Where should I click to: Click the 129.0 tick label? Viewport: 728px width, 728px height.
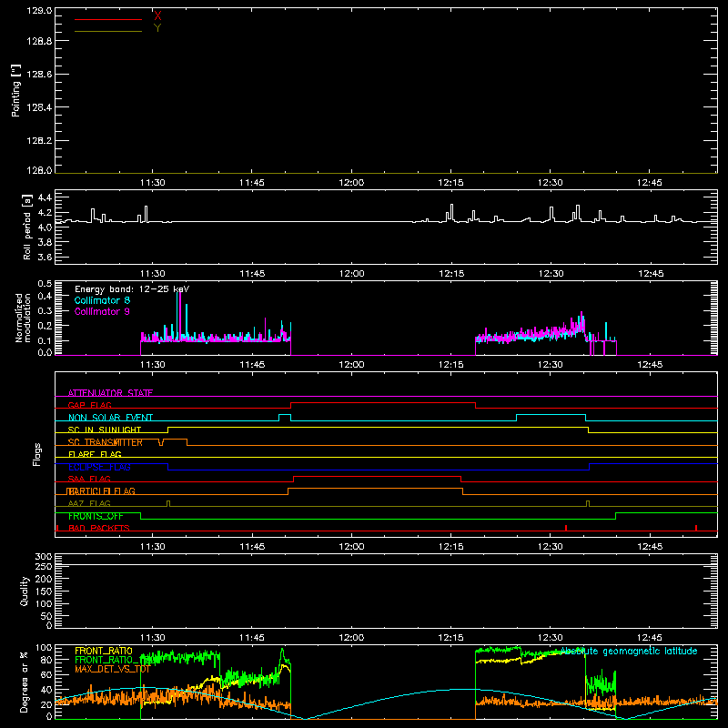pyautogui.click(x=39, y=11)
